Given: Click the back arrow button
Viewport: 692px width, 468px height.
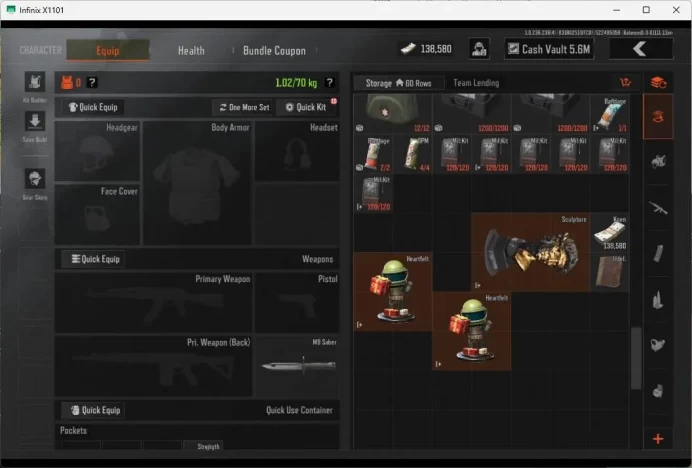Looking at the screenshot, I should click(x=641, y=49).
